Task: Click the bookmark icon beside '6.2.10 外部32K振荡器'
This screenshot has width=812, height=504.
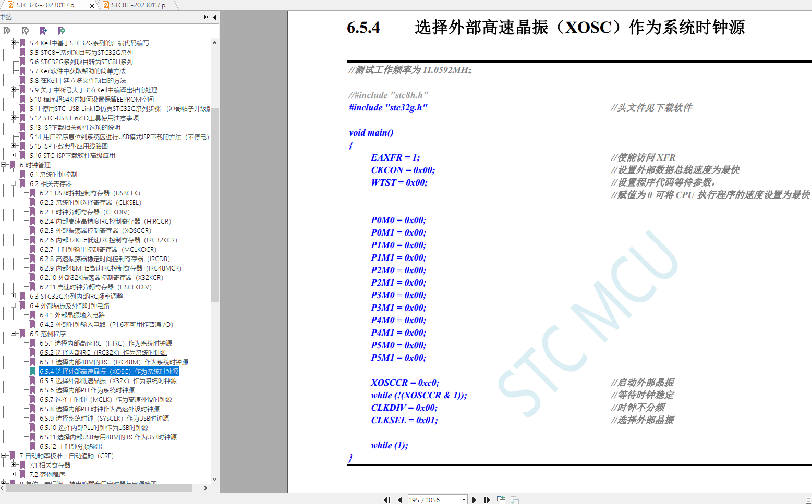Action: pos(32,278)
